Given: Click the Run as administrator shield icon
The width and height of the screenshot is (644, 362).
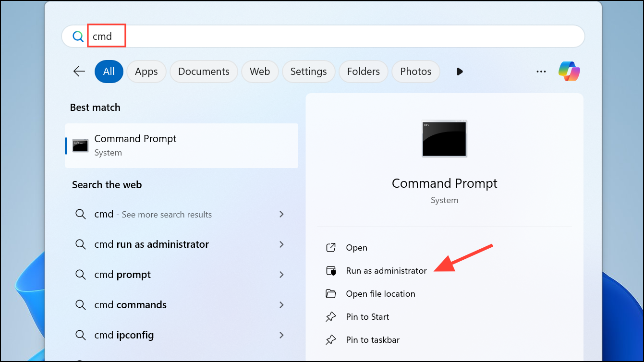Looking at the screenshot, I should (x=331, y=270).
